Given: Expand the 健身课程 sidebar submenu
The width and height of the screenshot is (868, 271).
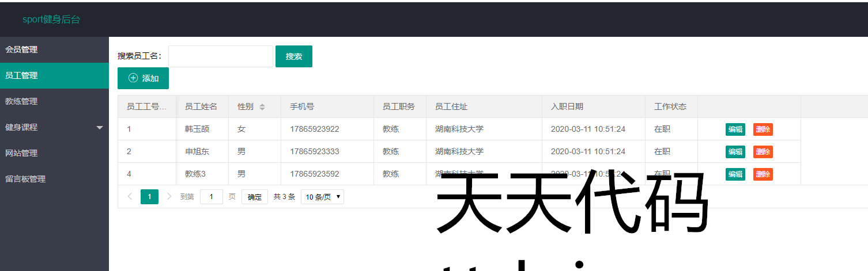Looking at the screenshot, I should [x=100, y=127].
